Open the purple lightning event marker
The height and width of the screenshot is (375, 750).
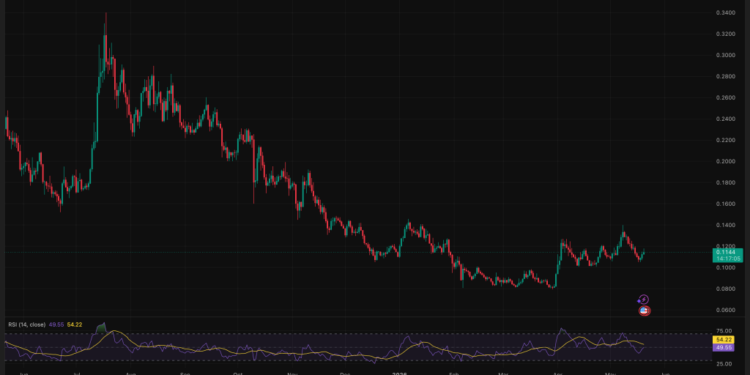pyautogui.click(x=644, y=300)
